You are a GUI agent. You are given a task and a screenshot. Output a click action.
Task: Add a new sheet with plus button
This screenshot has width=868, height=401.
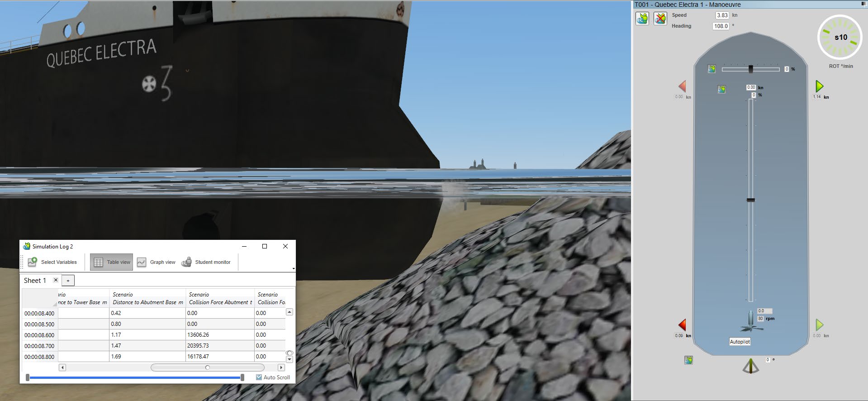68,281
